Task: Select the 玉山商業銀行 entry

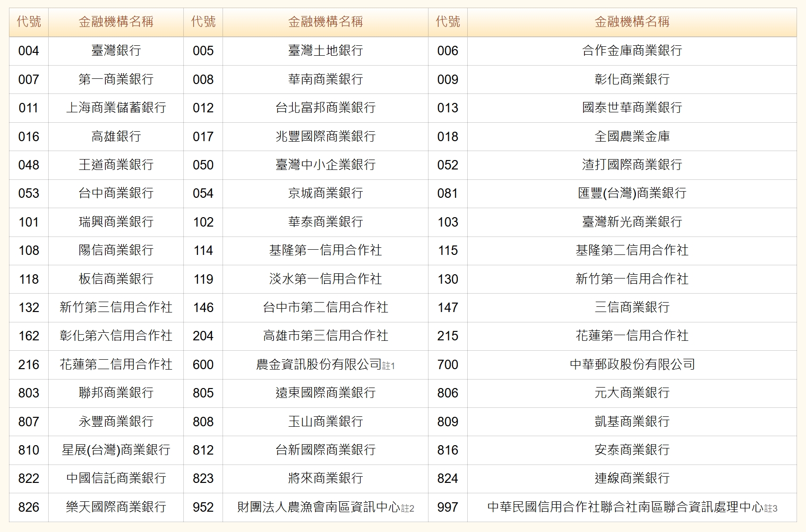Action: click(x=325, y=422)
